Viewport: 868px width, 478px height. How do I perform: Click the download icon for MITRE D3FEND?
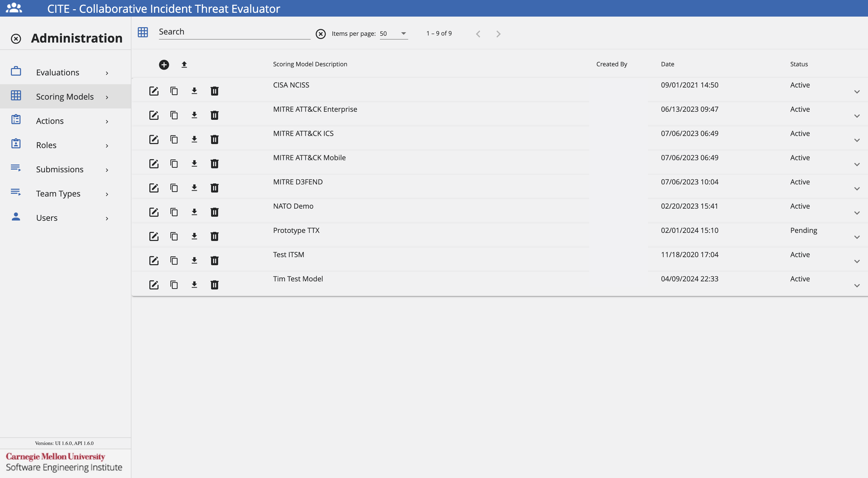pos(194,187)
